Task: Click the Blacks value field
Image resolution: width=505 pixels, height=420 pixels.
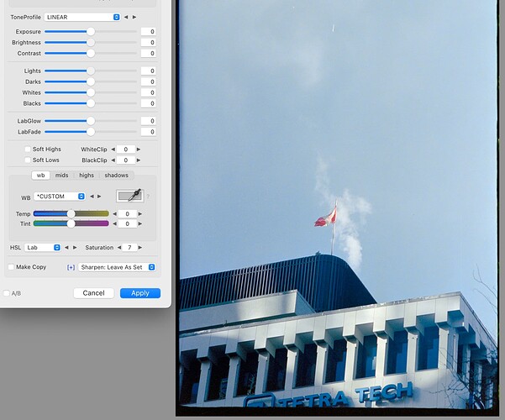Action: click(x=149, y=103)
